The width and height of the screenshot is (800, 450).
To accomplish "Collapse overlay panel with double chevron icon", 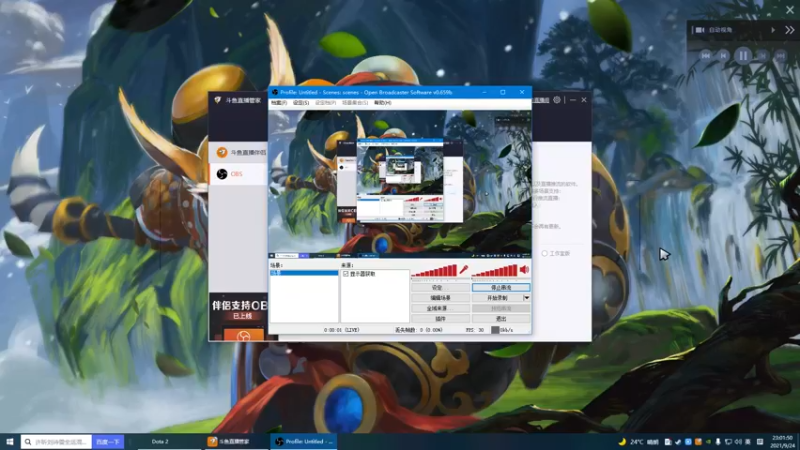I will pos(789,30).
